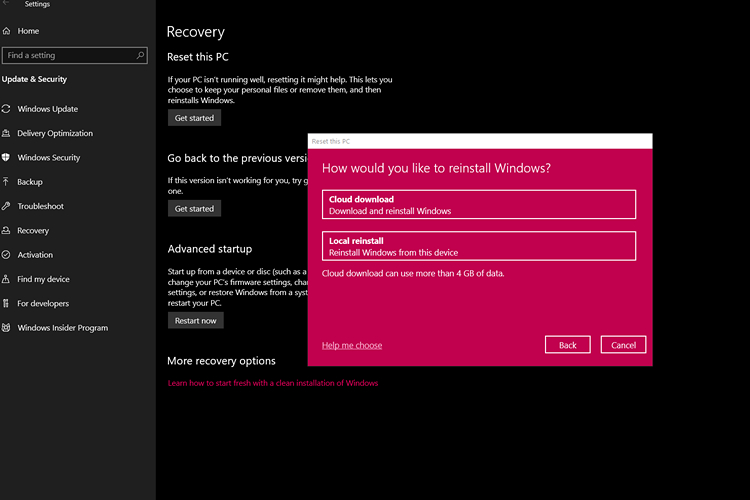Open Activation settings page
This screenshot has width=750, height=500.
[x=35, y=255]
